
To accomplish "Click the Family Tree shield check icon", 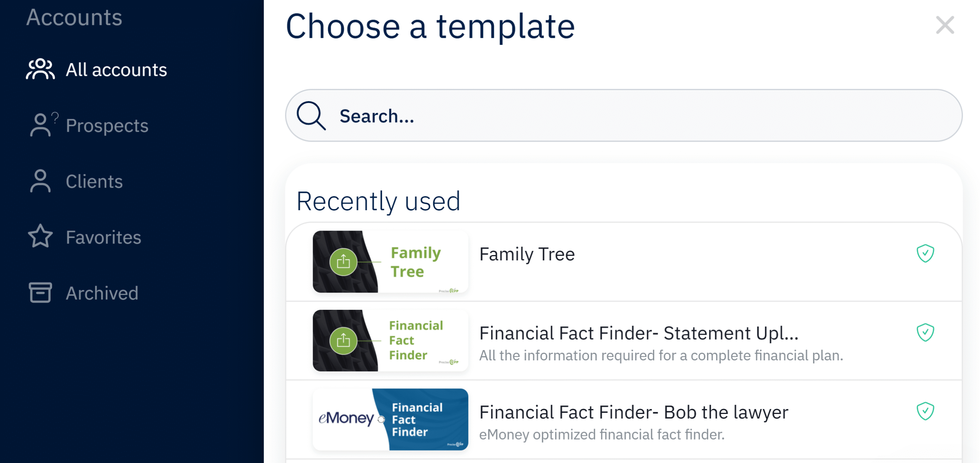I will click(x=925, y=254).
